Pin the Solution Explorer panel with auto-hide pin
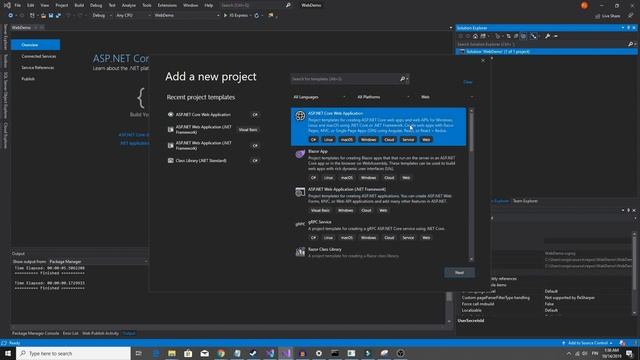This screenshot has height=360, width=640. pos(628,28)
